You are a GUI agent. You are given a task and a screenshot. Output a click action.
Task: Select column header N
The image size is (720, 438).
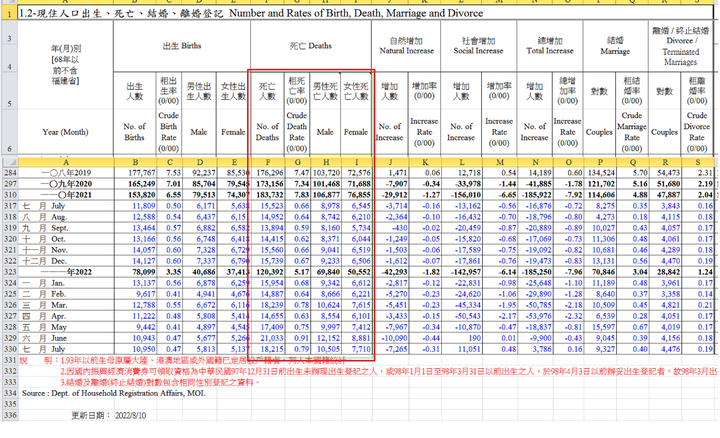pos(534,162)
